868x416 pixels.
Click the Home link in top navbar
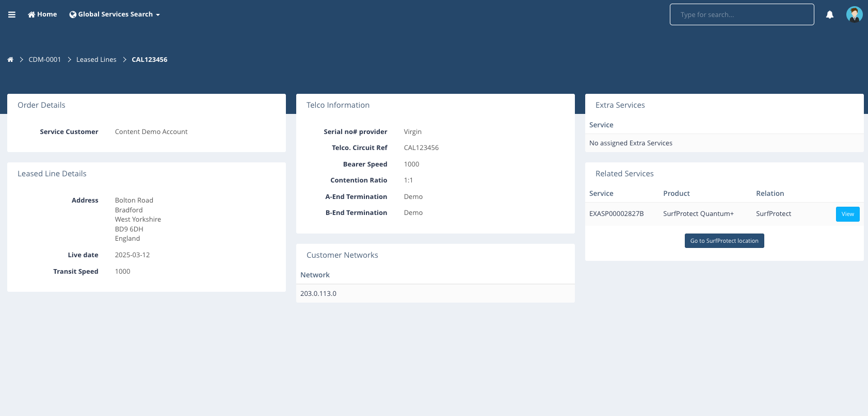pos(42,14)
